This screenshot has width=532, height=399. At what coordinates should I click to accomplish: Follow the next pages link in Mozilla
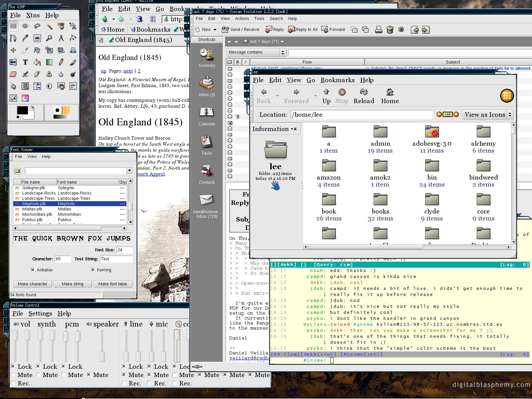tap(128, 71)
